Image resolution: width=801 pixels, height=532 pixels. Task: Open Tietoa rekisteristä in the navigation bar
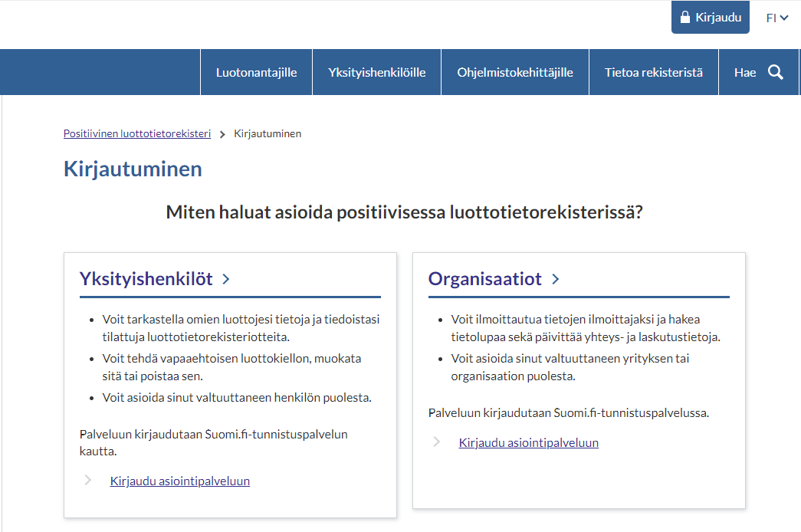pyautogui.click(x=653, y=72)
